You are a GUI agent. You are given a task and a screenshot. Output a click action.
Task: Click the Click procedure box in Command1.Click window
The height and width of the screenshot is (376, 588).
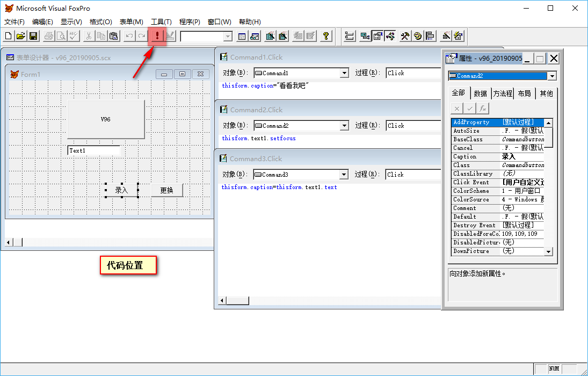(x=413, y=73)
